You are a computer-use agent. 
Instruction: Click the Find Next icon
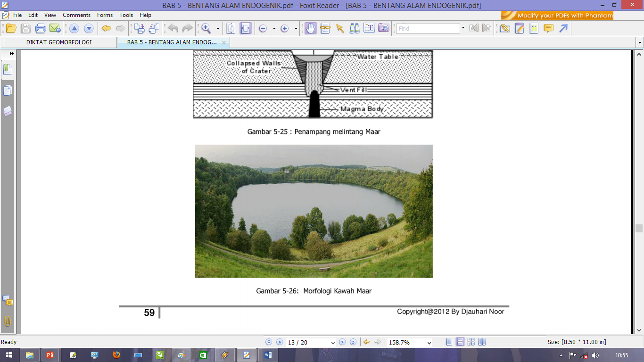[x=487, y=28]
